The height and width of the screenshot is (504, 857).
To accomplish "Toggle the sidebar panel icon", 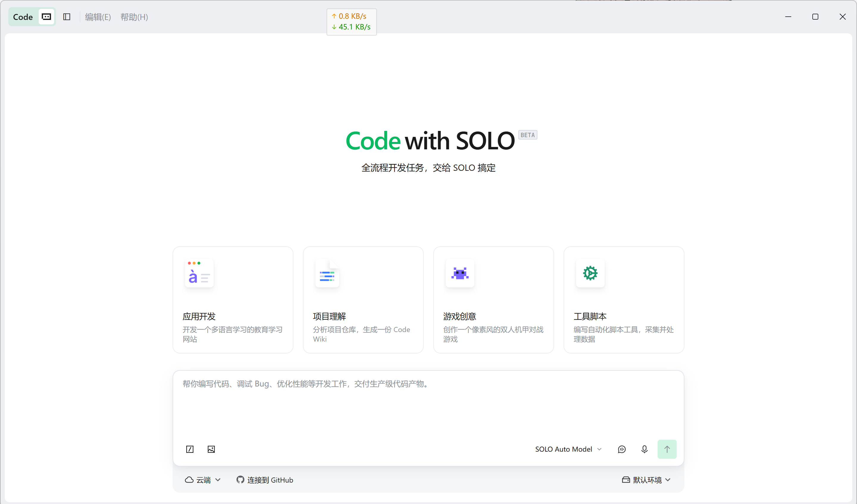I will click(x=67, y=17).
